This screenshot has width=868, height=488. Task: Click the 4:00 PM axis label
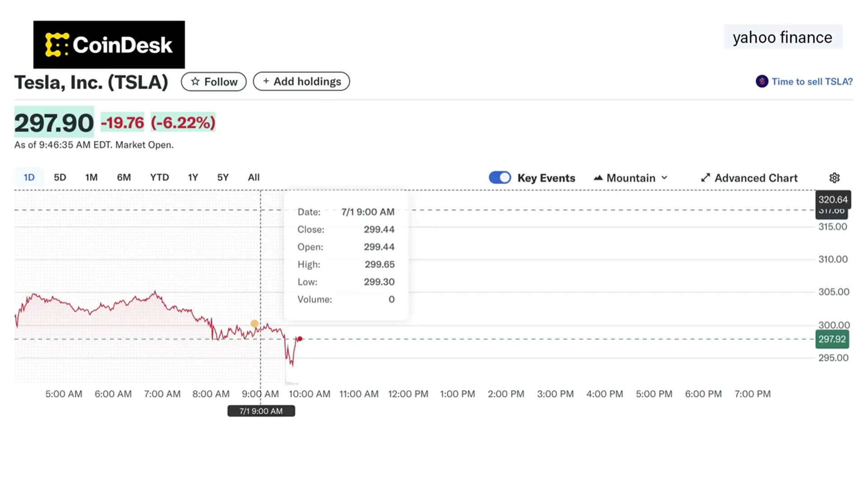(604, 394)
